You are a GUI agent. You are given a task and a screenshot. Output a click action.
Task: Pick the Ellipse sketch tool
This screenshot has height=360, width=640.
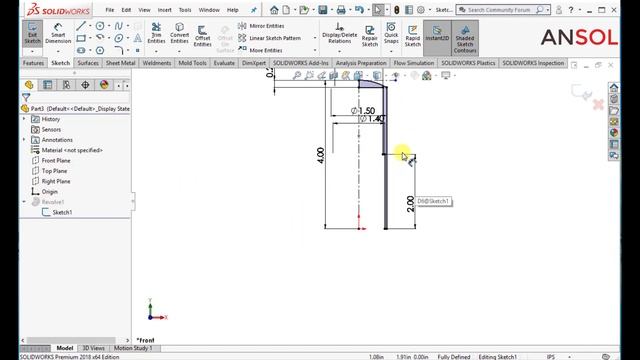(118, 38)
